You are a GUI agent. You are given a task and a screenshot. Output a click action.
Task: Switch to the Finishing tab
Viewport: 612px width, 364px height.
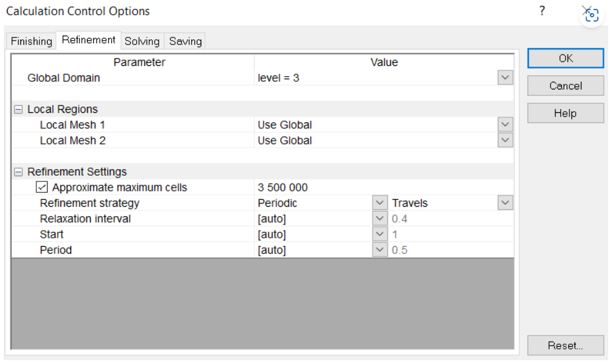click(x=31, y=41)
